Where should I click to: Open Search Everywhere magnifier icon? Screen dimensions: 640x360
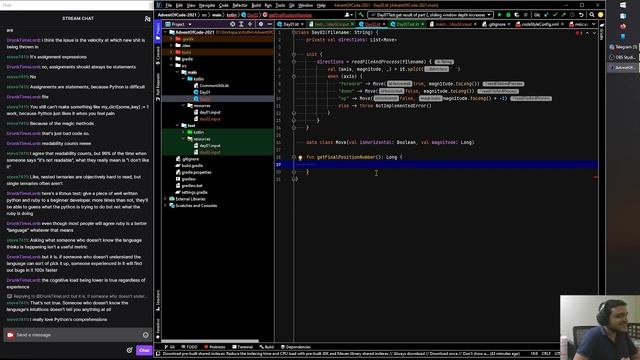(x=591, y=15)
